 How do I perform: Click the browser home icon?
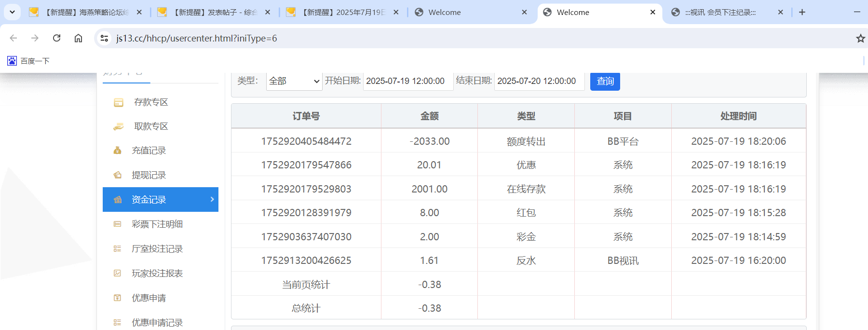coord(78,38)
